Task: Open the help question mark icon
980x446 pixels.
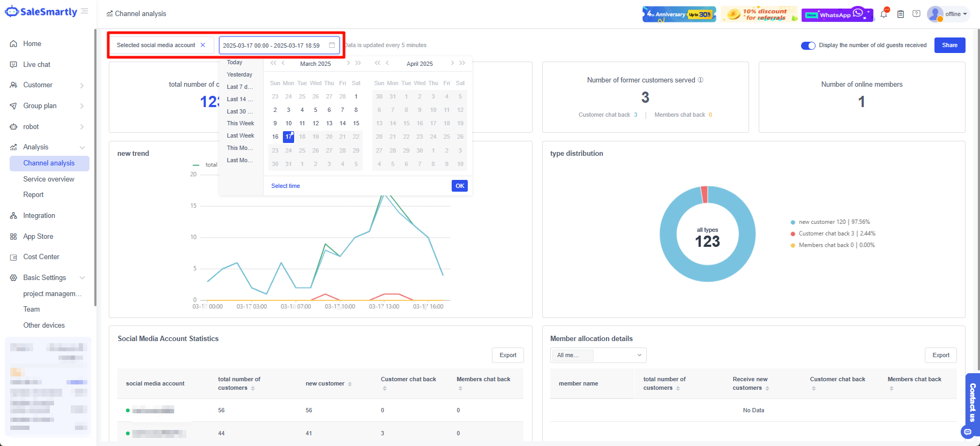Action: click(916, 14)
